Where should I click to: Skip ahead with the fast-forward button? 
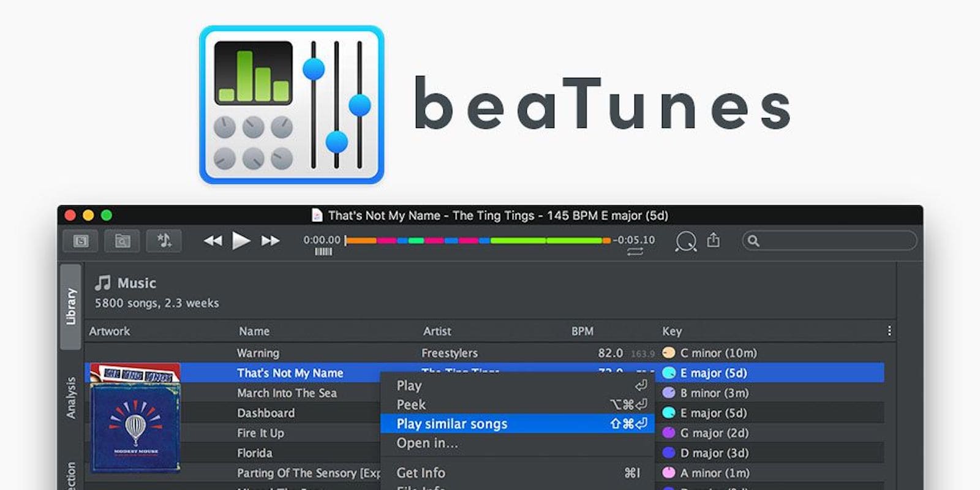[270, 241]
